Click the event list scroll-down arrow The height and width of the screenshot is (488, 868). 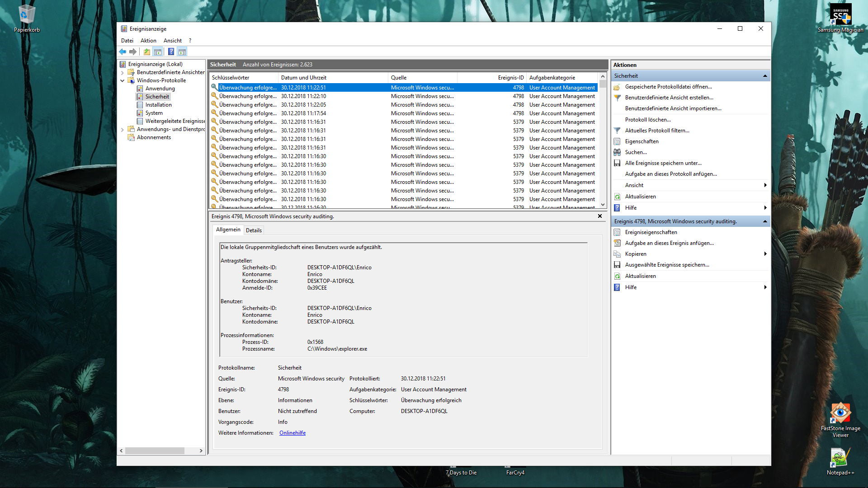pos(603,205)
